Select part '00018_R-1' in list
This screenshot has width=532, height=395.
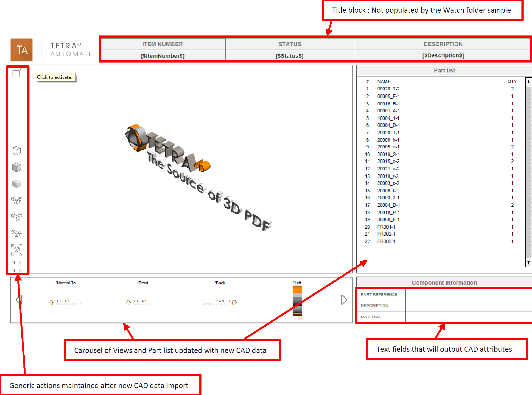point(388,104)
